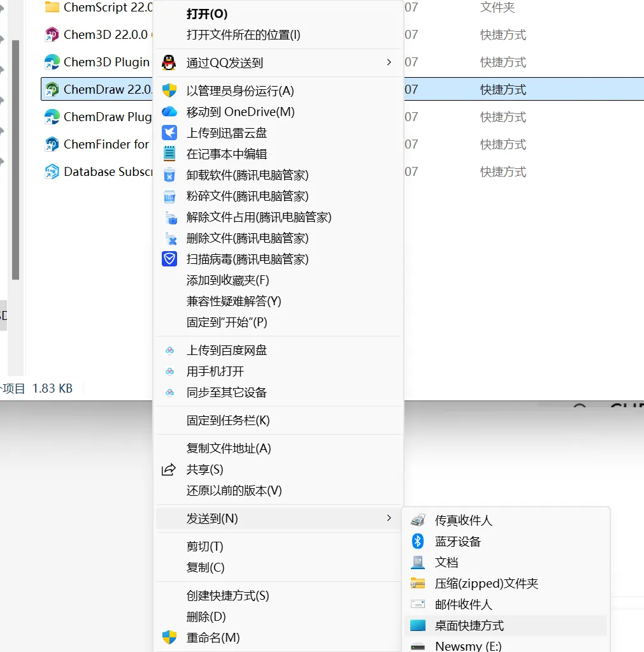Click the shredder icon beside 粉碎文件
This screenshot has width=644, height=652.
coord(169,196)
